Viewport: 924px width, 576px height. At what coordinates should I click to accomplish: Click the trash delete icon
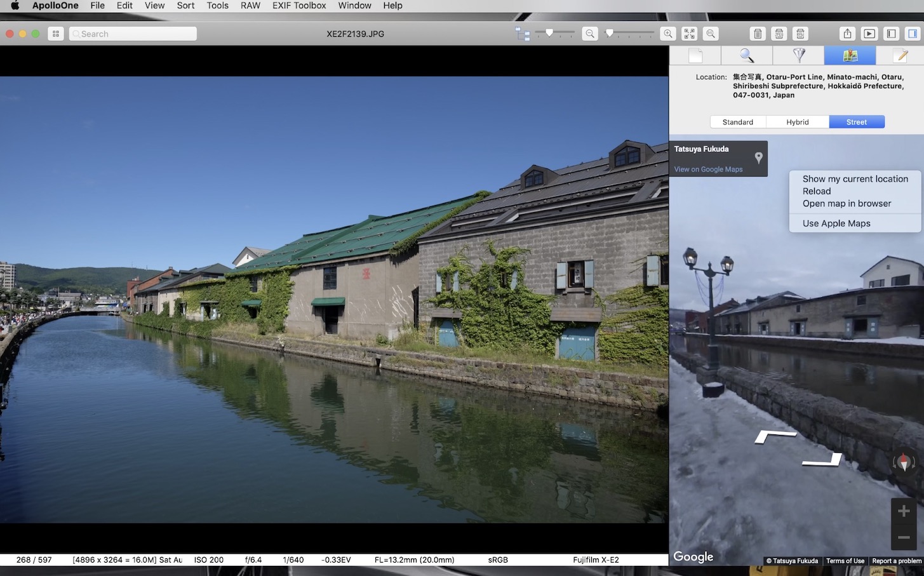[758, 34]
